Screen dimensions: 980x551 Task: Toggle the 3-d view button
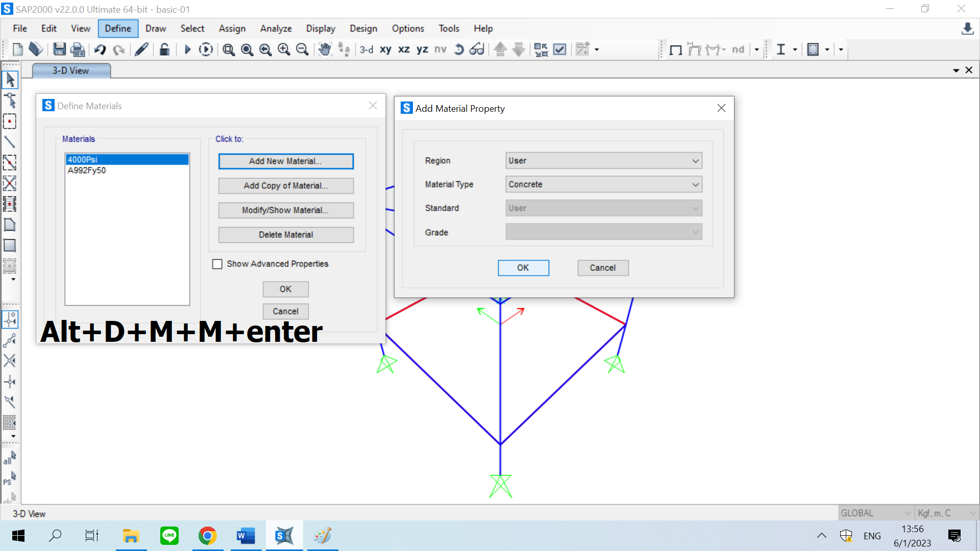point(366,49)
